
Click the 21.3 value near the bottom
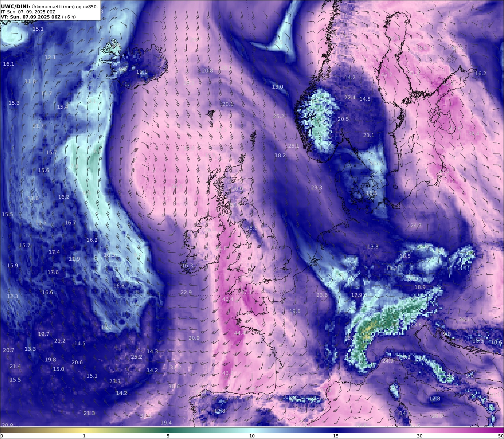tap(89, 413)
